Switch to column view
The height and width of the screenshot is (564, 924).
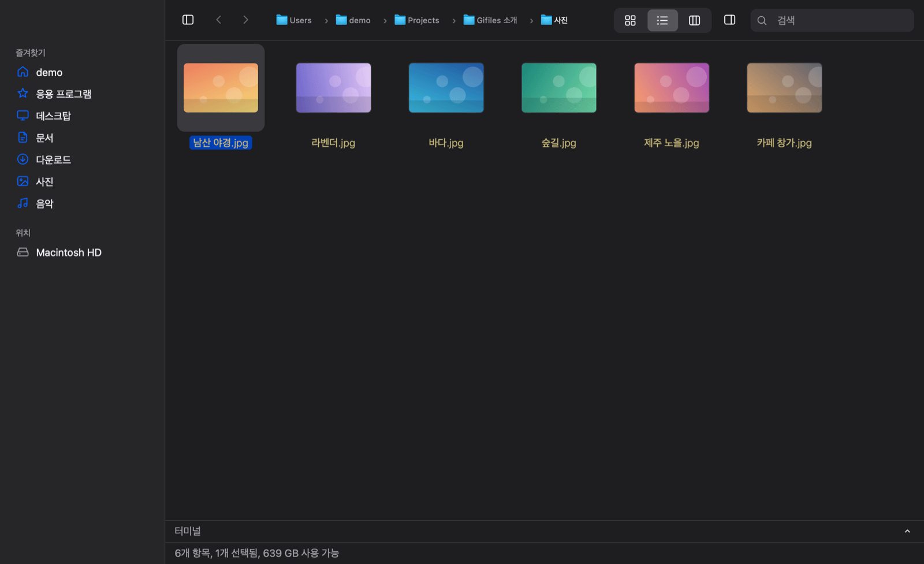click(695, 21)
